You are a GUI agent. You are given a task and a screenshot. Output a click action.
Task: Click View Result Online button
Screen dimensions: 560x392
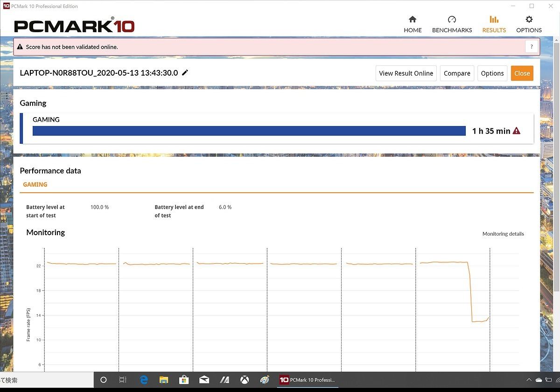406,73
